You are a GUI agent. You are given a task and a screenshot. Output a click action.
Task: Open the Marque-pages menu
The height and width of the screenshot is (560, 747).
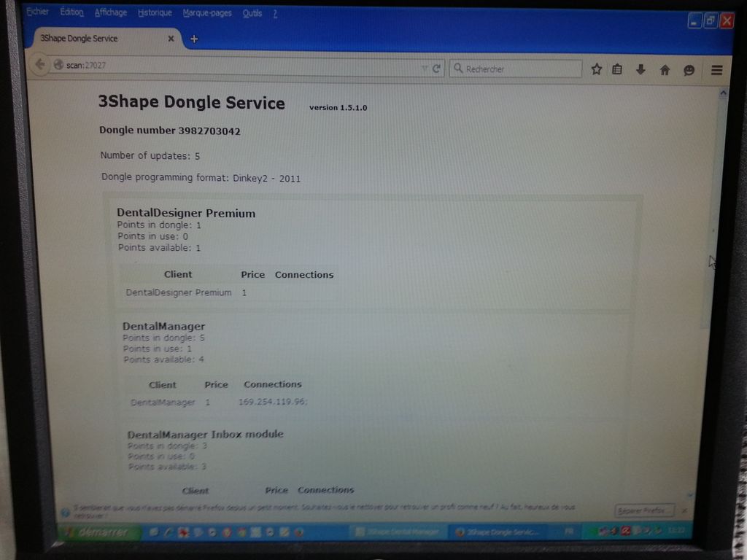coord(207,13)
